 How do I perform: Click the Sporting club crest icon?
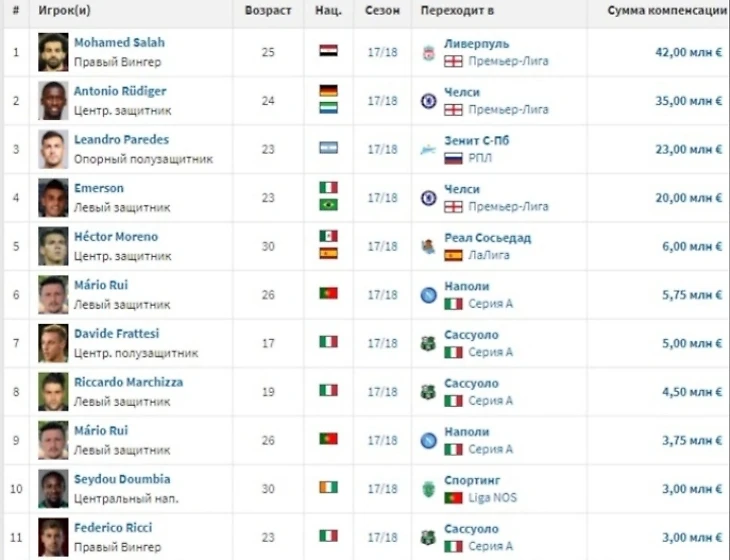tap(428, 489)
